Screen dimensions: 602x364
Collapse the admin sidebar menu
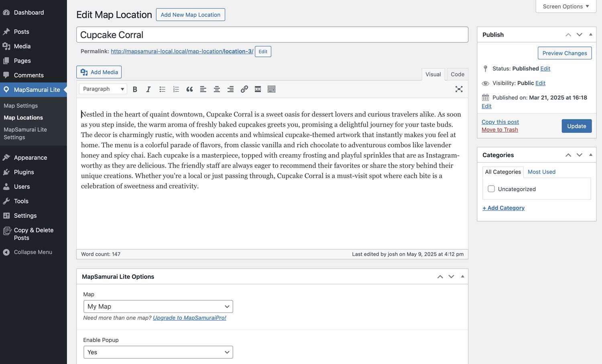tap(33, 252)
